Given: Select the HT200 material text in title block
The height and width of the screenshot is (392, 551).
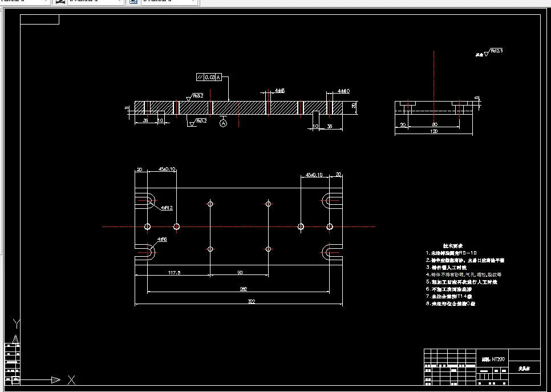Looking at the screenshot, I should pyautogui.click(x=493, y=359).
